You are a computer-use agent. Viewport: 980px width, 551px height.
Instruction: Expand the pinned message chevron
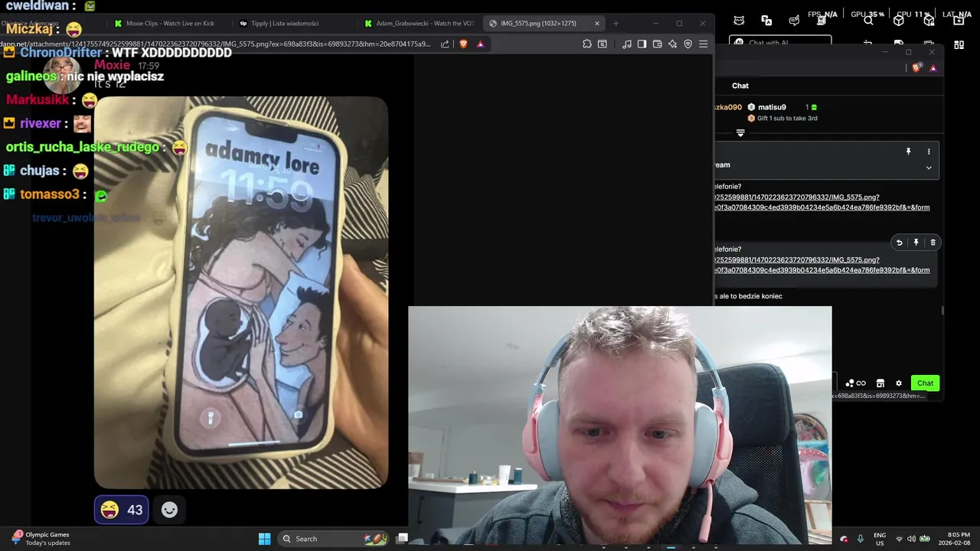(929, 168)
